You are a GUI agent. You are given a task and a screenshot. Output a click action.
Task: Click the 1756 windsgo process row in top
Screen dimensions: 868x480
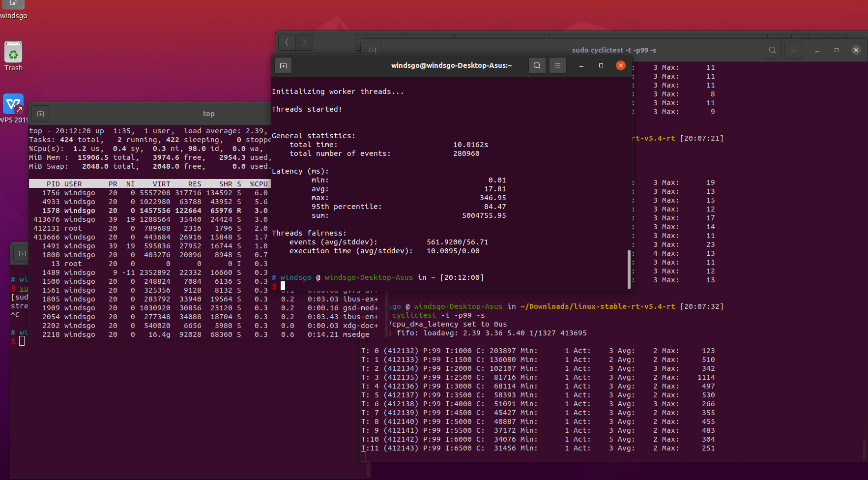(x=147, y=193)
